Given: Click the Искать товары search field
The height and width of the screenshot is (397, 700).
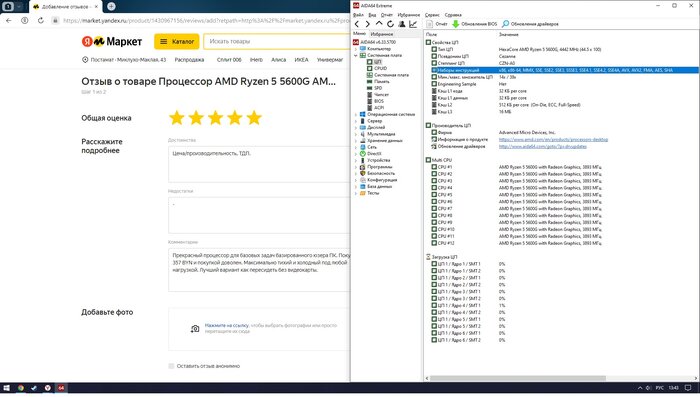Looking at the screenshot, I should point(277,42).
